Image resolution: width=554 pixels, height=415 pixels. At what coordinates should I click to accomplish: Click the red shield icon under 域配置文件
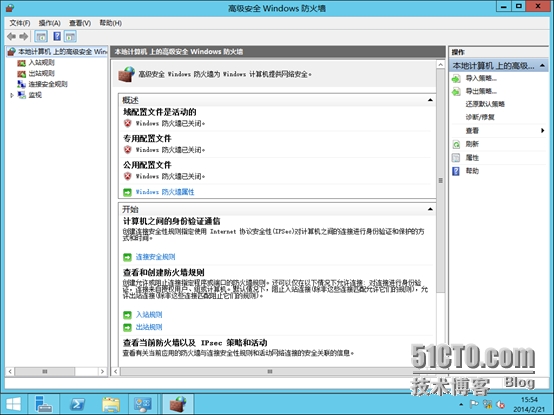point(128,123)
